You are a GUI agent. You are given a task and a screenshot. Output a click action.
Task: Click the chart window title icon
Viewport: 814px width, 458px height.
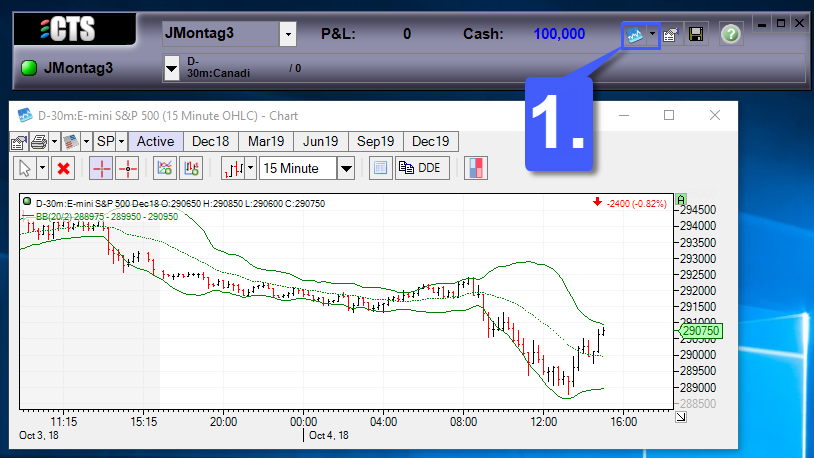point(25,115)
